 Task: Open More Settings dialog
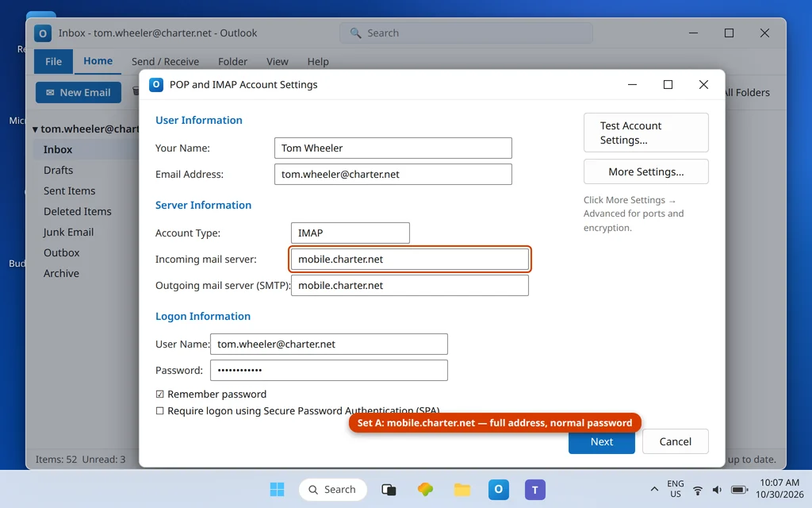tap(645, 171)
